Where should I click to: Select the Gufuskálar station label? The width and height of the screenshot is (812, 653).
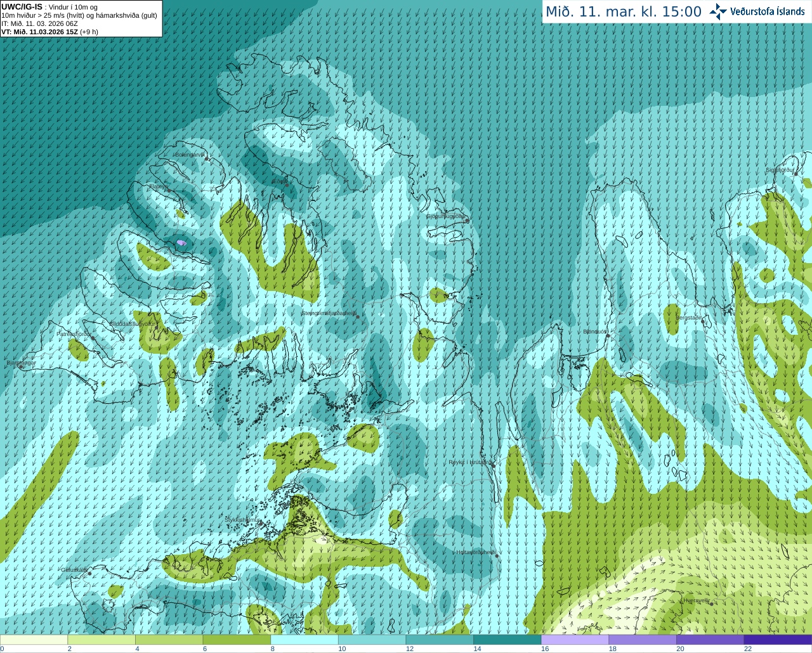coord(74,569)
